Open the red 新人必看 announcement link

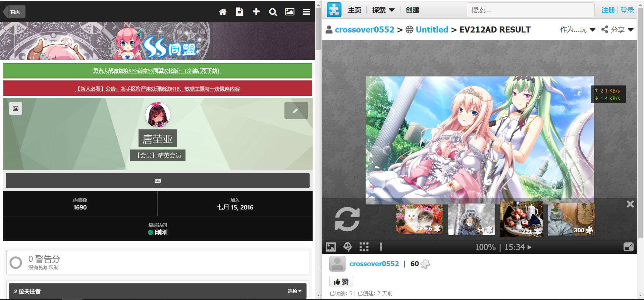tap(157, 89)
